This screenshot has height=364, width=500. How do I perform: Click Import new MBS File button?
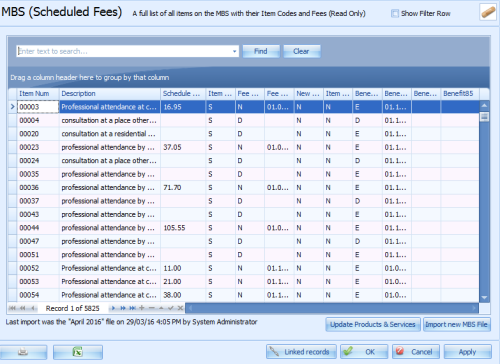[457, 324]
